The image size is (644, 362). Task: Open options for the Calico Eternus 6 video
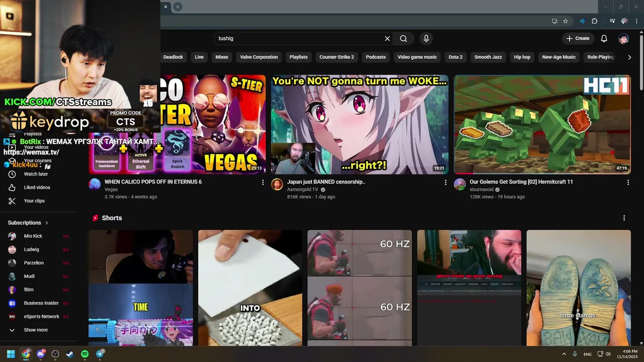(x=263, y=183)
